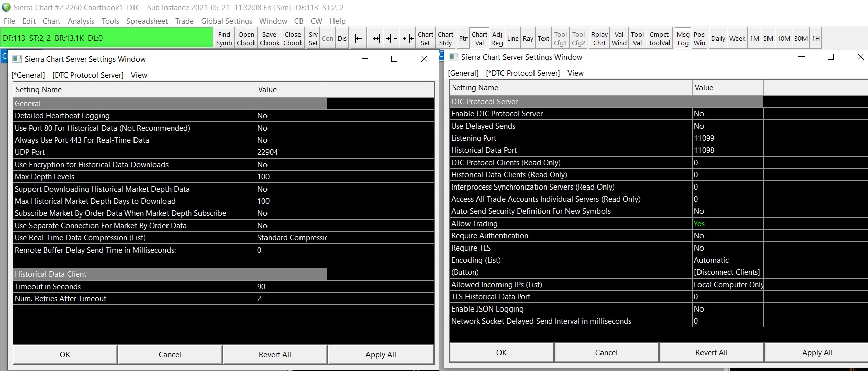Switch the chart to the 5M timeframe

point(768,39)
